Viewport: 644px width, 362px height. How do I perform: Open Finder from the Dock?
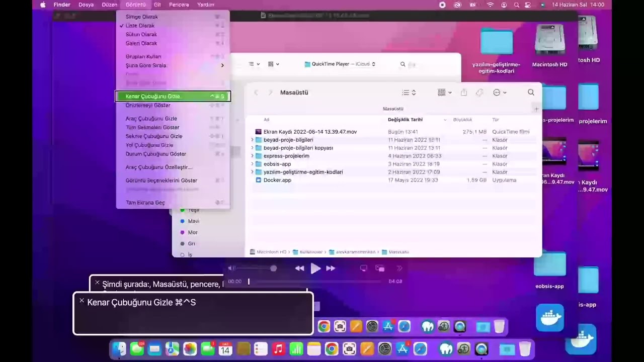pos(119,349)
